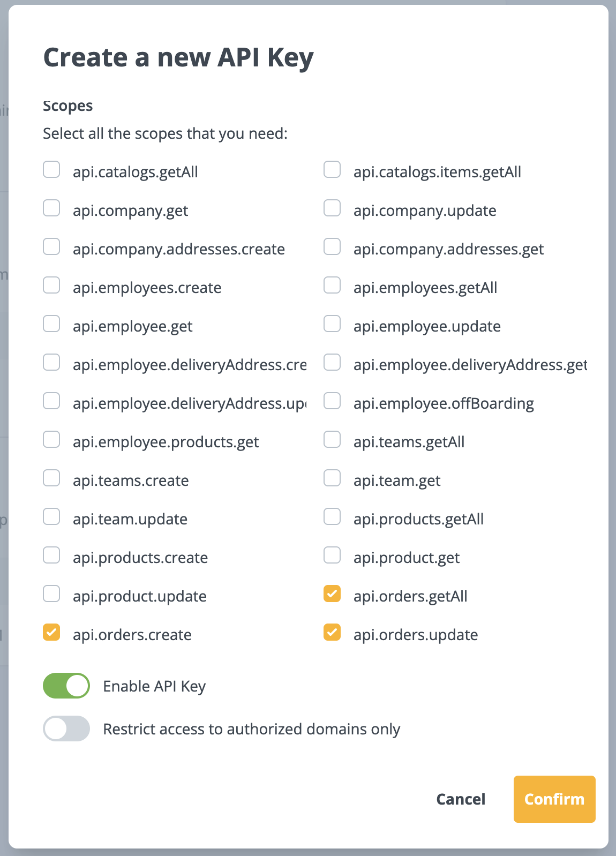This screenshot has width=616, height=856.
Task: Select the api.product.update scope
Action: point(51,594)
